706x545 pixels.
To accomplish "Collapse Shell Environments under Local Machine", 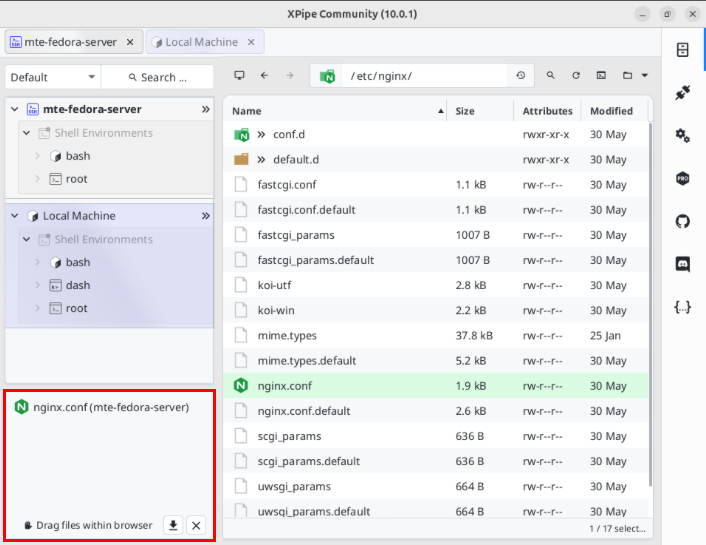I will pyautogui.click(x=27, y=239).
